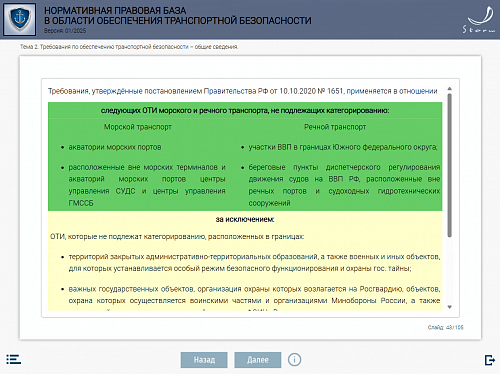500x374 pixels.
Task: Advance with the Далее button
Action: [x=258, y=360]
